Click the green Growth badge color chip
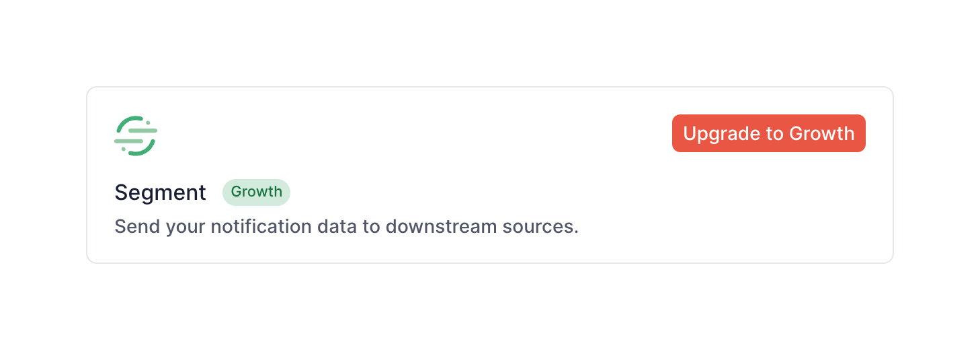980x350 pixels. [256, 192]
